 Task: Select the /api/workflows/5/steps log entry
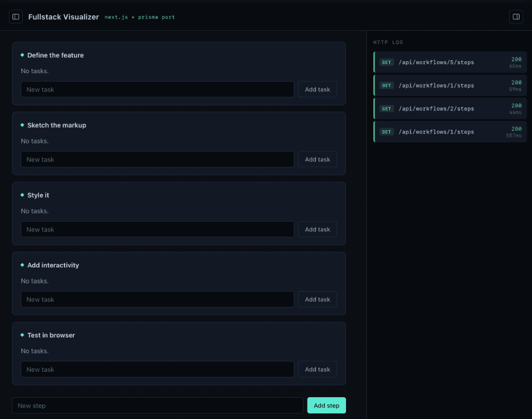click(x=450, y=62)
